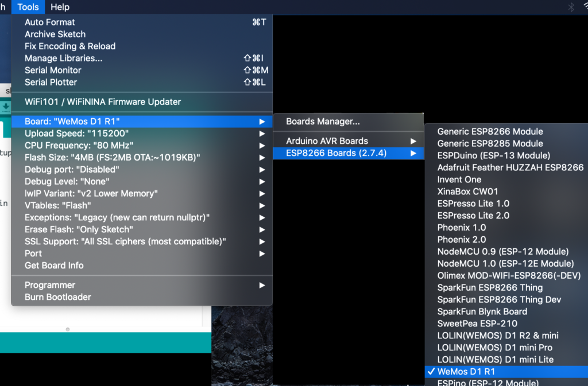Select ESPDuino (ESP-13 Module) board

click(506, 155)
